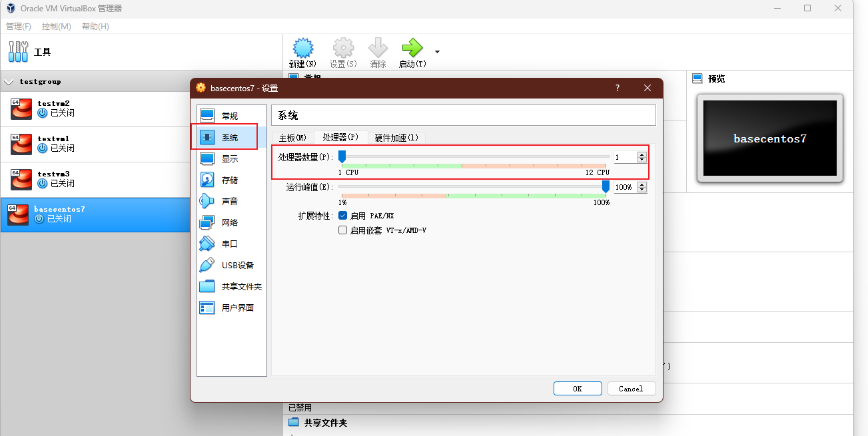Viewport: 868px width, 436px height.
Task: Select the testvm1 virtual machine
Action: (x=141, y=144)
